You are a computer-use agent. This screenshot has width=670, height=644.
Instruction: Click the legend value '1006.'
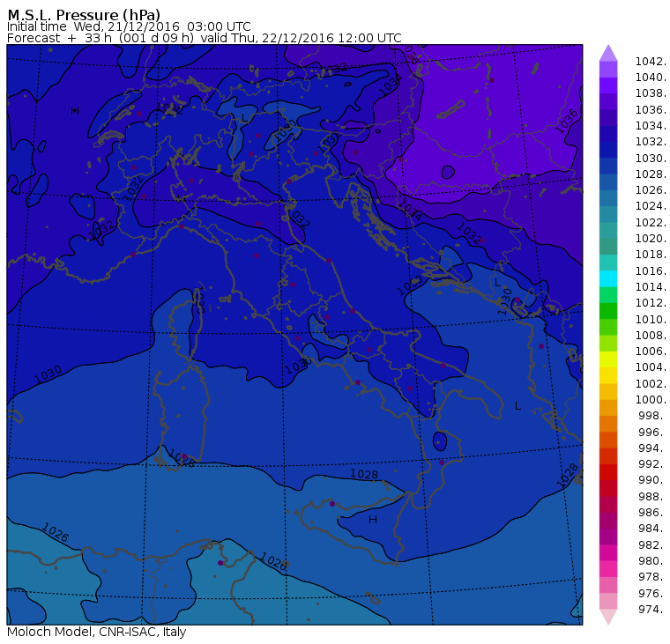[x=651, y=352]
